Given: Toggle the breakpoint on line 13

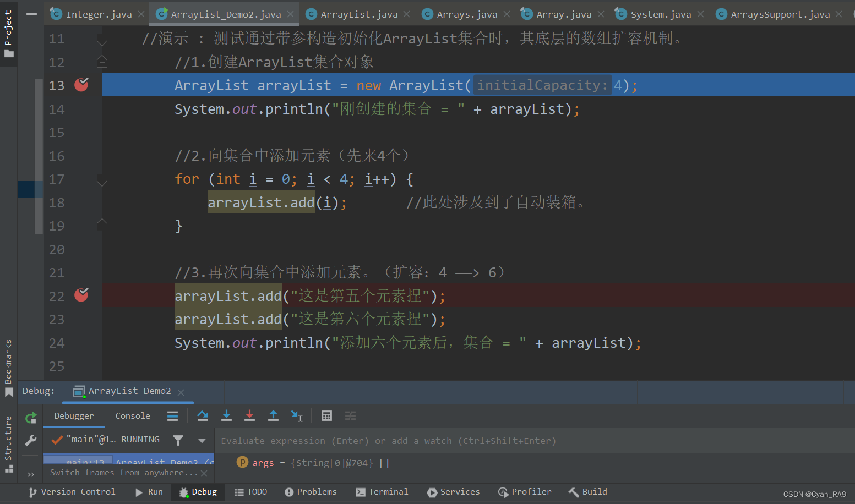Looking at the screenshot, I should tap(81, 85).
